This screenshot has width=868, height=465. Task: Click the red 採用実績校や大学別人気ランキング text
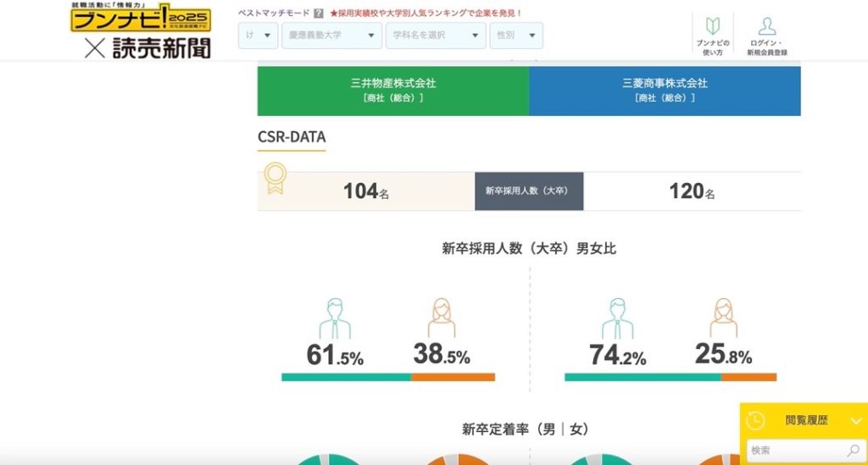(x=426, y=14)
